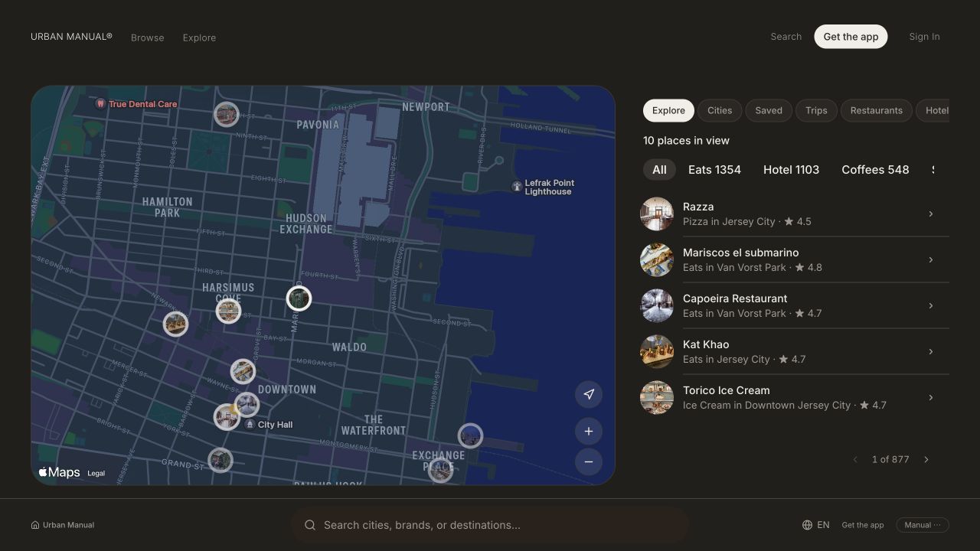Open the Manual menu in footer
The height and width of the screenshot is (551, 980).
923,525
